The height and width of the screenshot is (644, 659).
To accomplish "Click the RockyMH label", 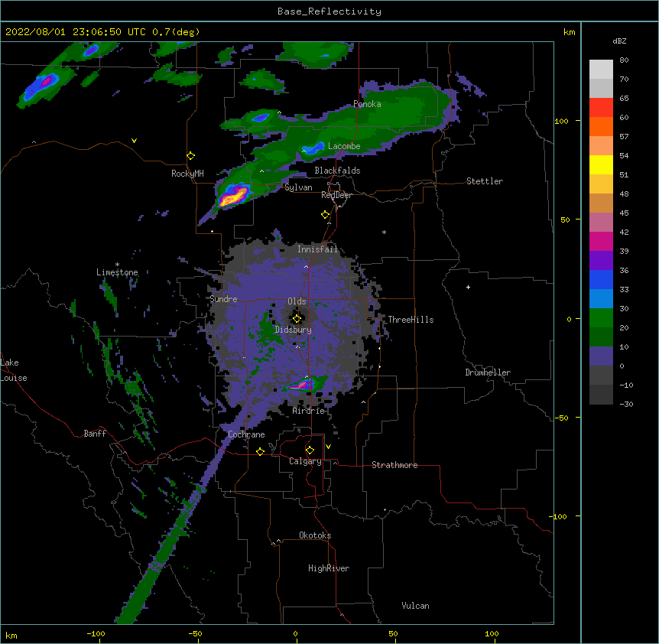I will point(187,173).
